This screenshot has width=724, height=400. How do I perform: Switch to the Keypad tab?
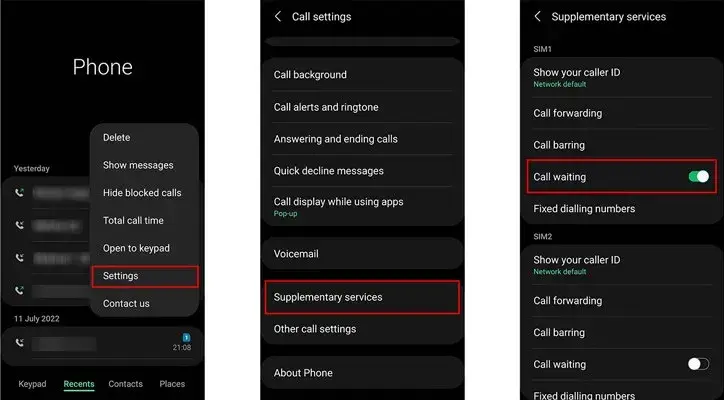[32, 384]
